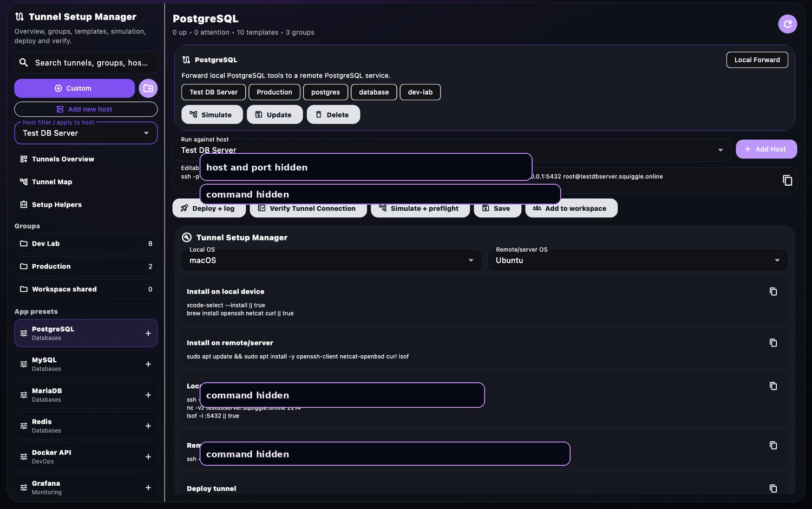Add the MySQL preset with plus icon
Viewport: 812px width, 509px height.
148,364
